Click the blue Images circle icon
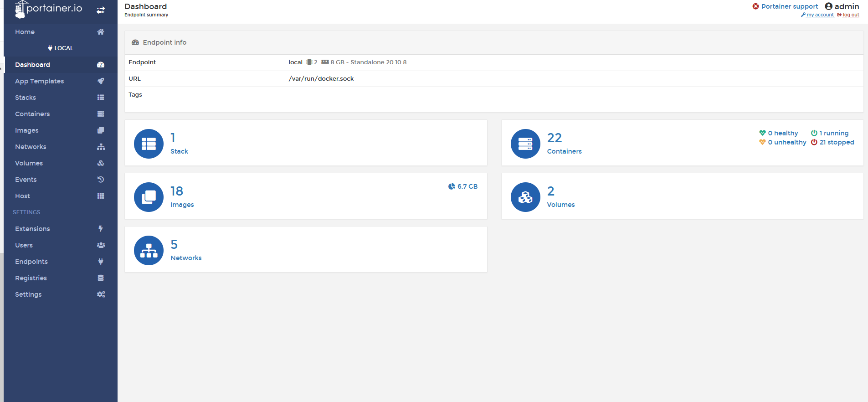This screenshot has height=402, width=868. pyautogui.click(x=149, y=197)
